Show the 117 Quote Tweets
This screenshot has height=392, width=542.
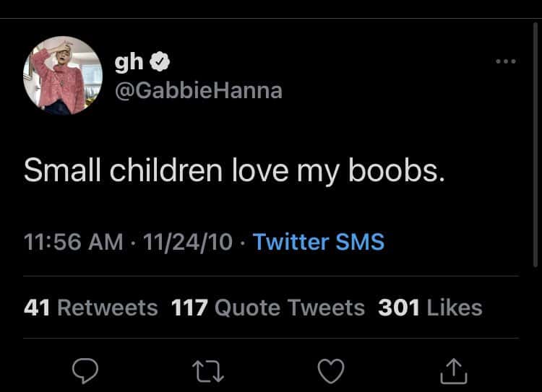click(268, 308)
